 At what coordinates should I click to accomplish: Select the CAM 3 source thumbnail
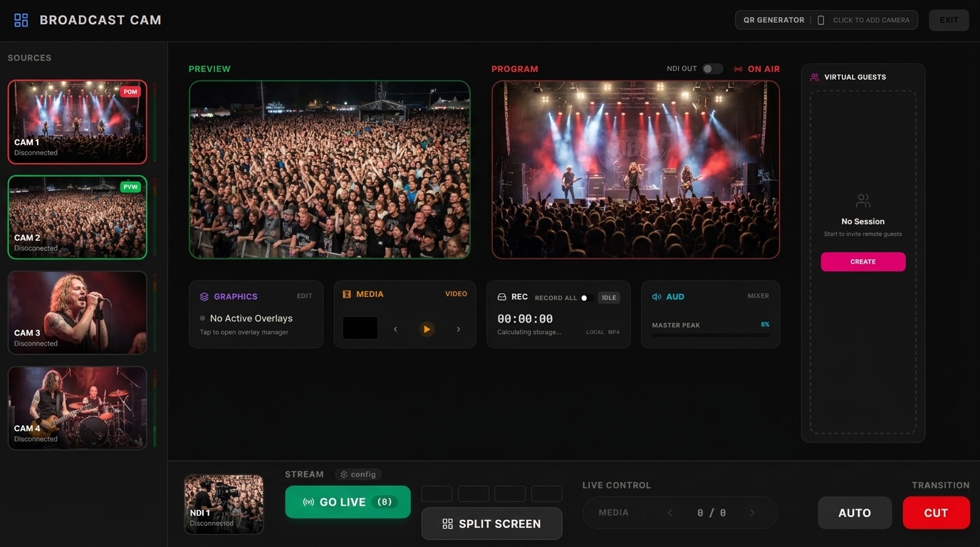78,313
